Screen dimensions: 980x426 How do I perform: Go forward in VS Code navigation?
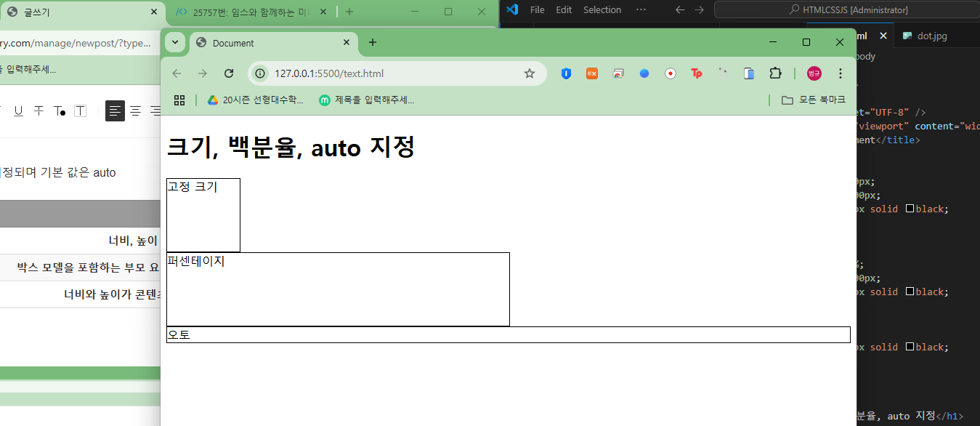pyautogui.click(x=699, y=9)
